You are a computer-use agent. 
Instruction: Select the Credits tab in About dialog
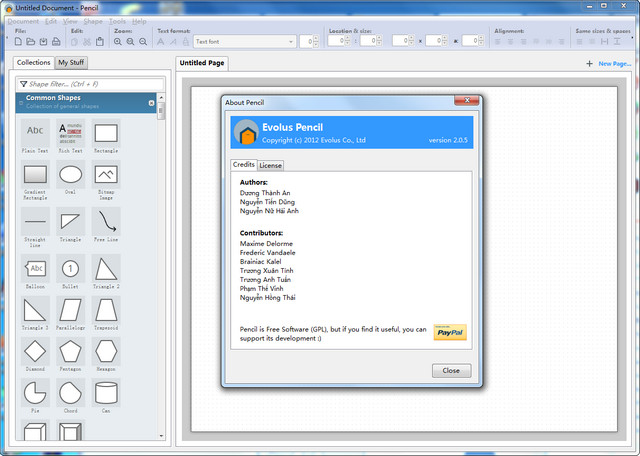[244, 165]
